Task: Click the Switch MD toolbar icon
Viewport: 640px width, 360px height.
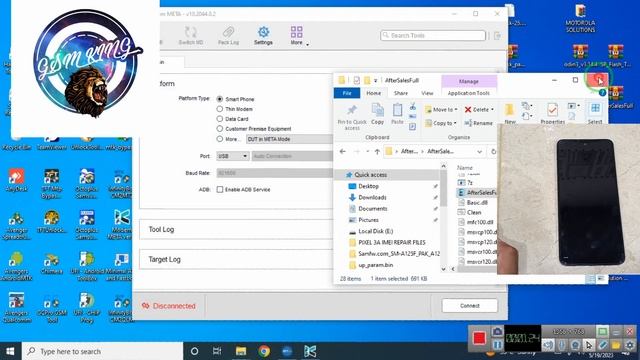Action: point(191,35)
